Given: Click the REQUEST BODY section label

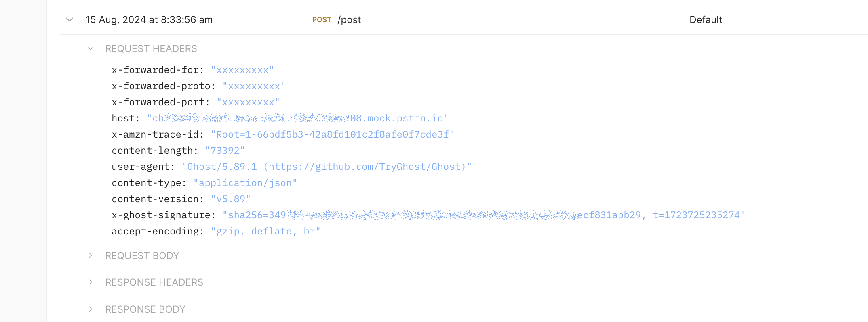Looking at the screenshot, I should tap(142, 256).
